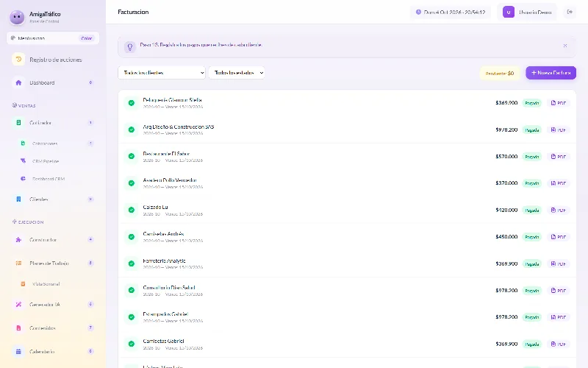588x368 pixels.
Task: Toggle the Color menu mode chip
Action: [87, 38]
